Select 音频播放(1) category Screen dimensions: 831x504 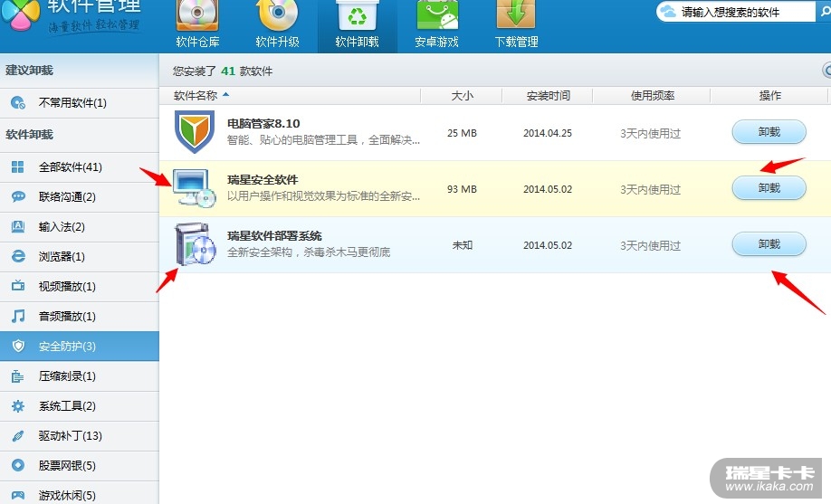[x=80, y=317]
